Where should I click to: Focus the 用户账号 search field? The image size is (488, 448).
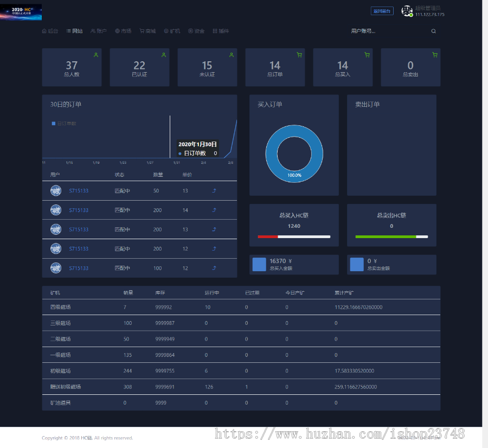(x=389, y=31)
